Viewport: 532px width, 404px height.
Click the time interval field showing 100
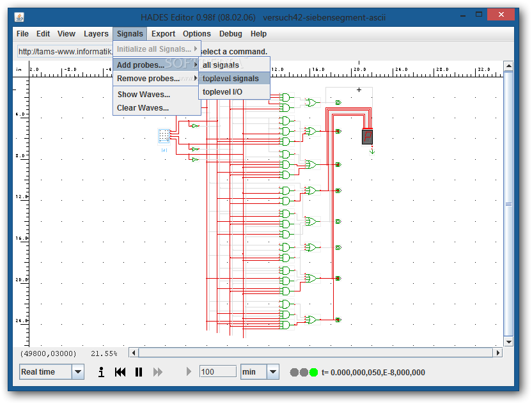(218, 372)
